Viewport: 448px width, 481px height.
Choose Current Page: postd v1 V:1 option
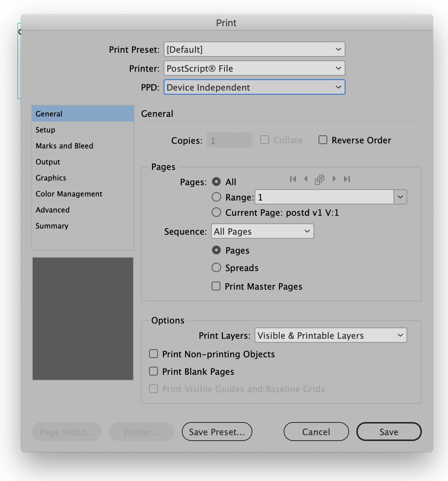tap(216, 212)
